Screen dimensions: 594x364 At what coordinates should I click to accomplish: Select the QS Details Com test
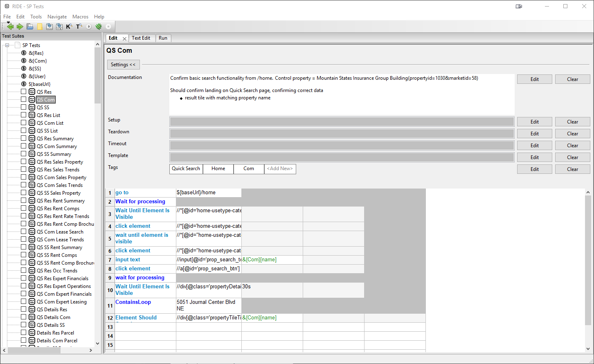point(54,317)
